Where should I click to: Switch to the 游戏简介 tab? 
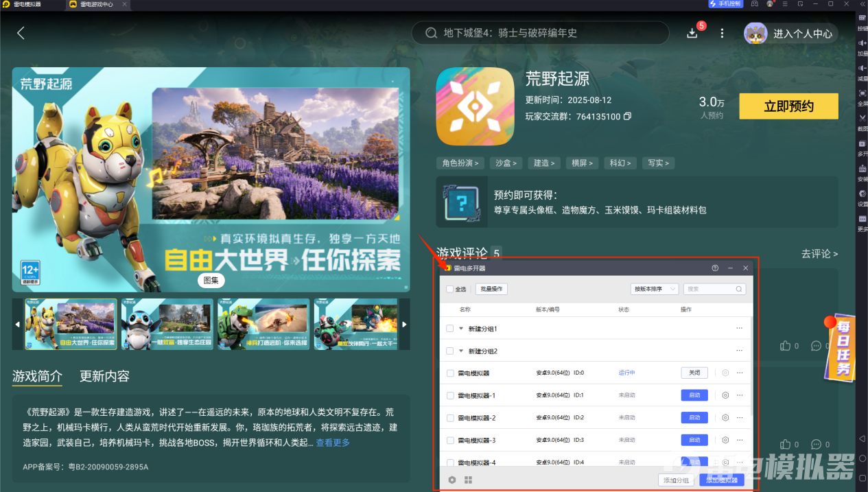point(37,376)
